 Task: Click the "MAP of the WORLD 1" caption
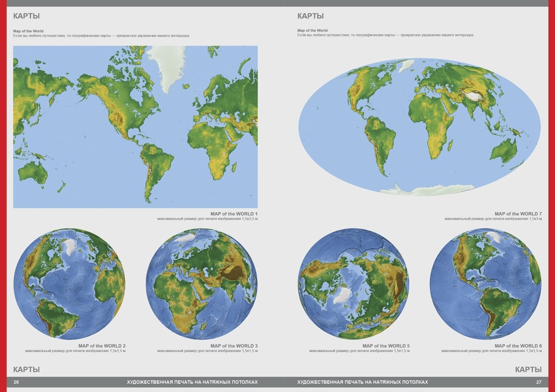[234, 214]
